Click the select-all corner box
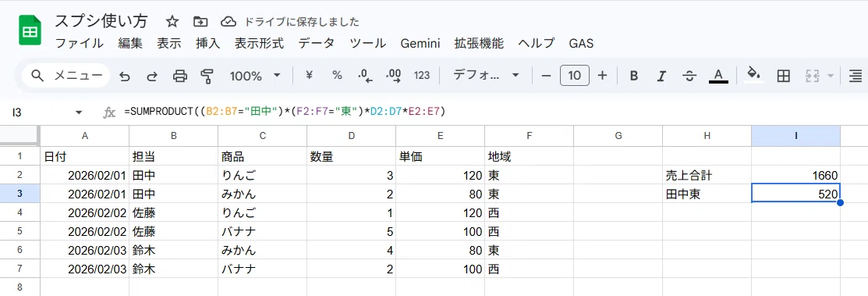This screenshot has width=868, height=296. (20, 135)
